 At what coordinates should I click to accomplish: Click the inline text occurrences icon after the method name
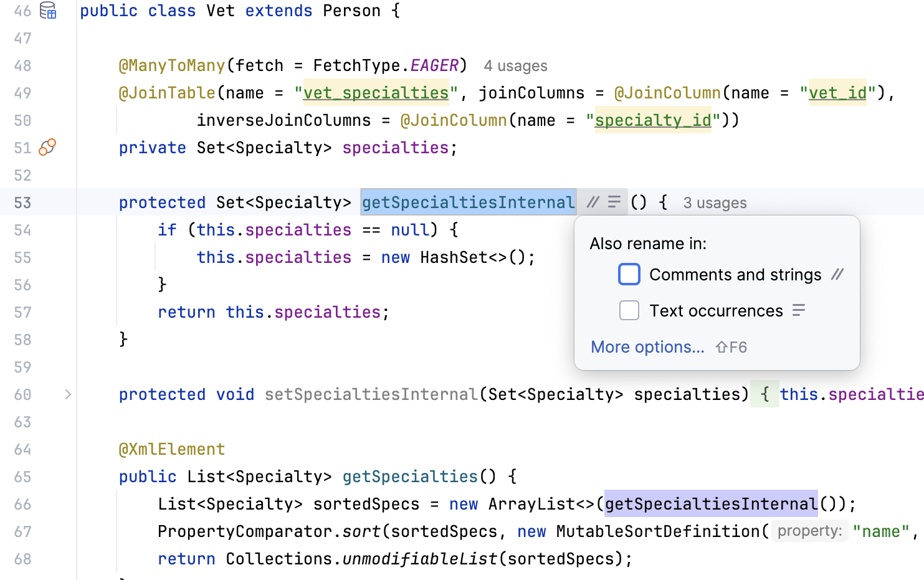tap(614, 202)
